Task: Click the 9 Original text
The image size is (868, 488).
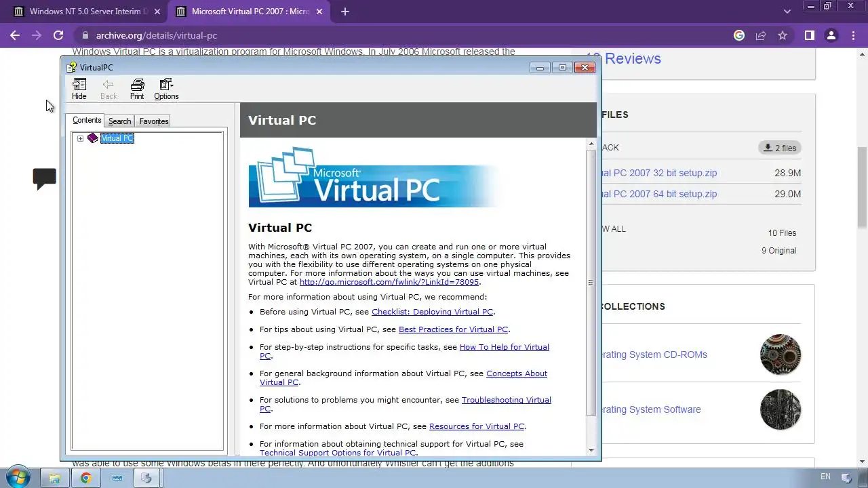Action: [778, 250]
